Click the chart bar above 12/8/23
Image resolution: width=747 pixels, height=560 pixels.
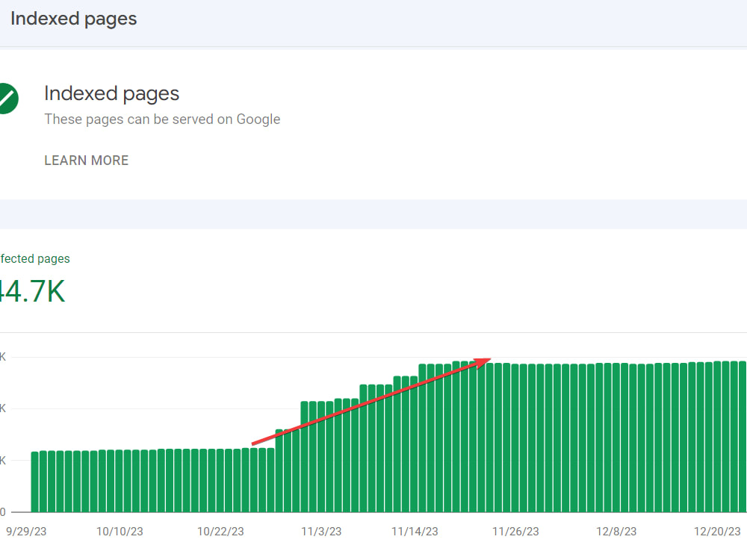click(x=616, y=438)
